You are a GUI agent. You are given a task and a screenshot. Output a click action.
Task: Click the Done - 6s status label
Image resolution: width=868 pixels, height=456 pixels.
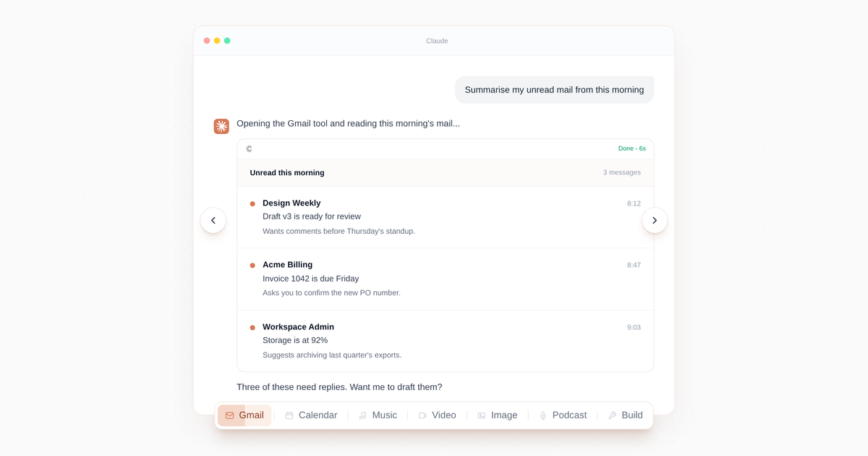pos(632,148)
